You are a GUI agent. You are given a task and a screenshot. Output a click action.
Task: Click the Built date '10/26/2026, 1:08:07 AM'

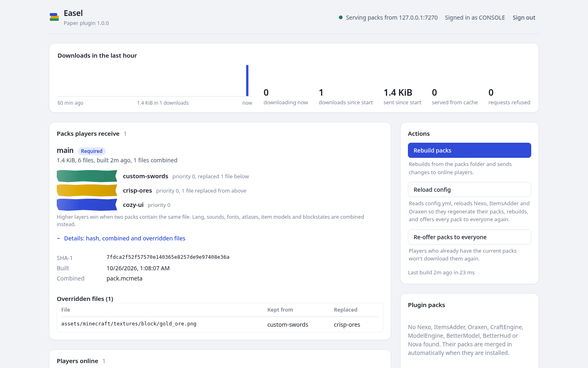[x=138, y=268]
